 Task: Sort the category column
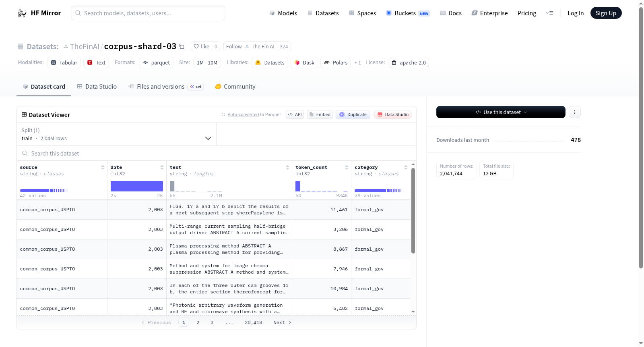[406, 167]
